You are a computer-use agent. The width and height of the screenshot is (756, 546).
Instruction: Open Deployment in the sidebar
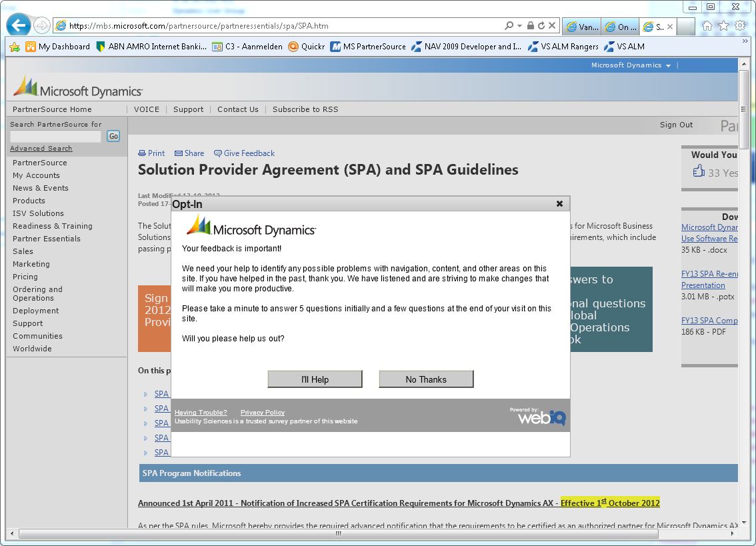(36, 311)
